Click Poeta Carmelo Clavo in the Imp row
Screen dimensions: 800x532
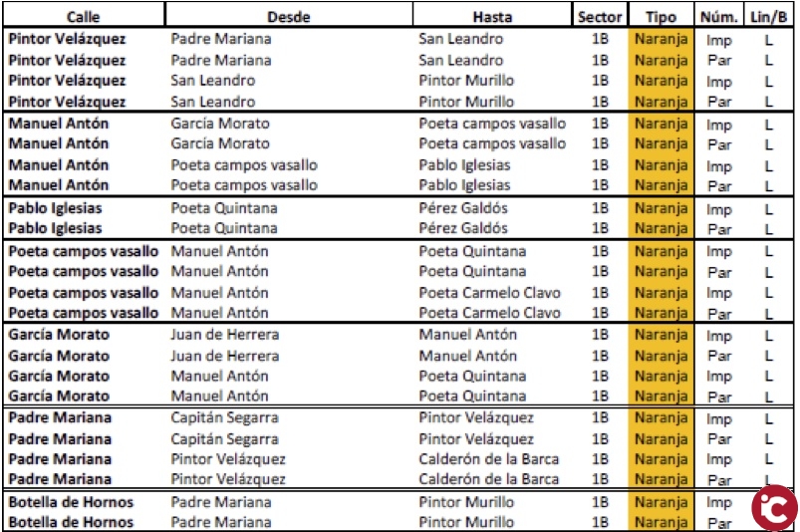489,293
